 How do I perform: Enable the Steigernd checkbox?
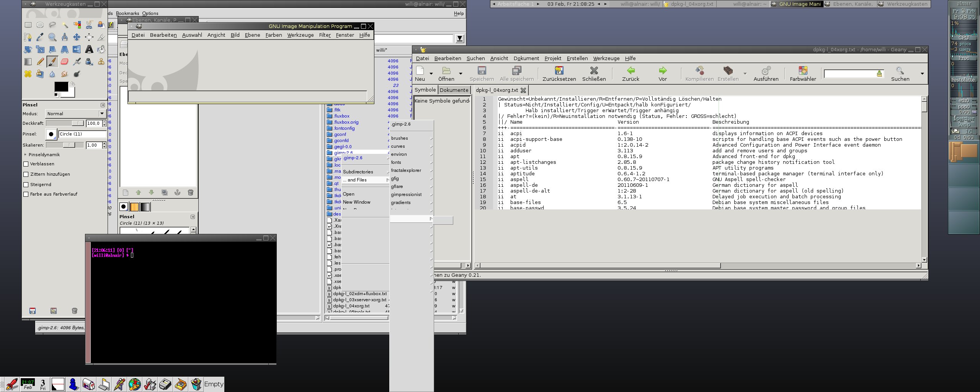(x=26, y=185)
